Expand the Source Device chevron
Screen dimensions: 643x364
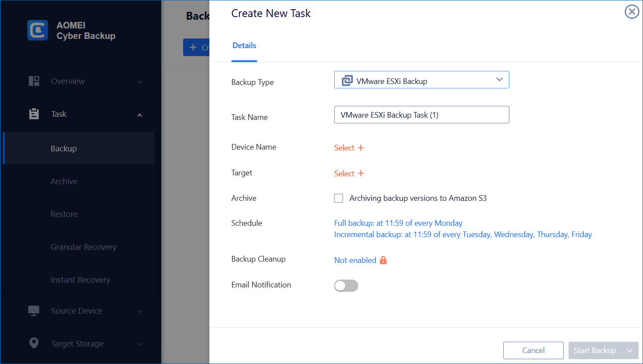(x=140, y=311)
